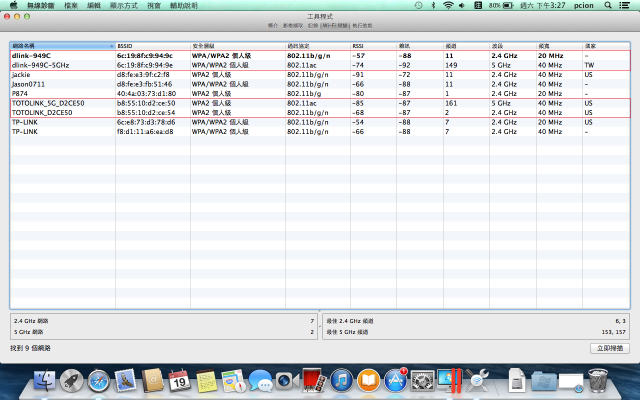Image resolution: width=640 pixels, height=400 pixels.
Task: Select dlink-949C network row
Action: pyautogui.click(x=320, y=56)
